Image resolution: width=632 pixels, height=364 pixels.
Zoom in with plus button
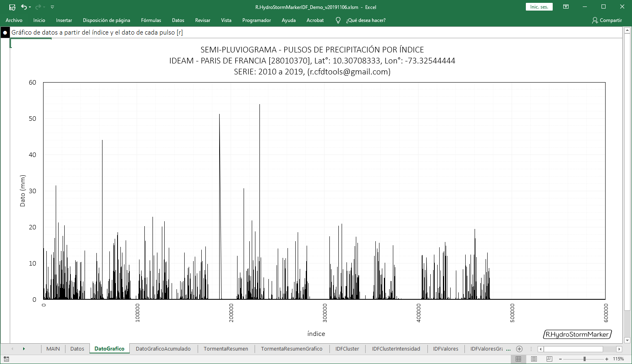pos(607,359)
